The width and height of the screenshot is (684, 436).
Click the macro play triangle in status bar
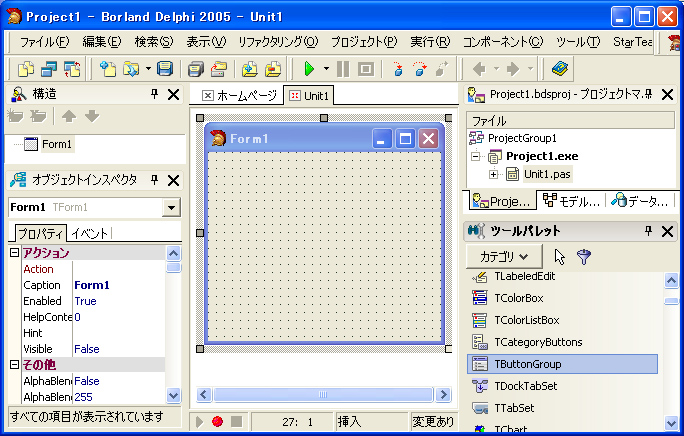pos(199,421)
